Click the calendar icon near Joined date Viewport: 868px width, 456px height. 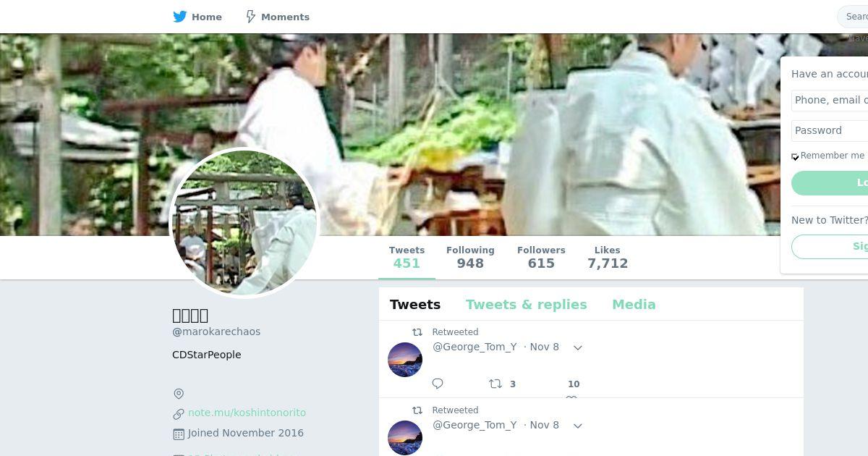coord(179,434)
